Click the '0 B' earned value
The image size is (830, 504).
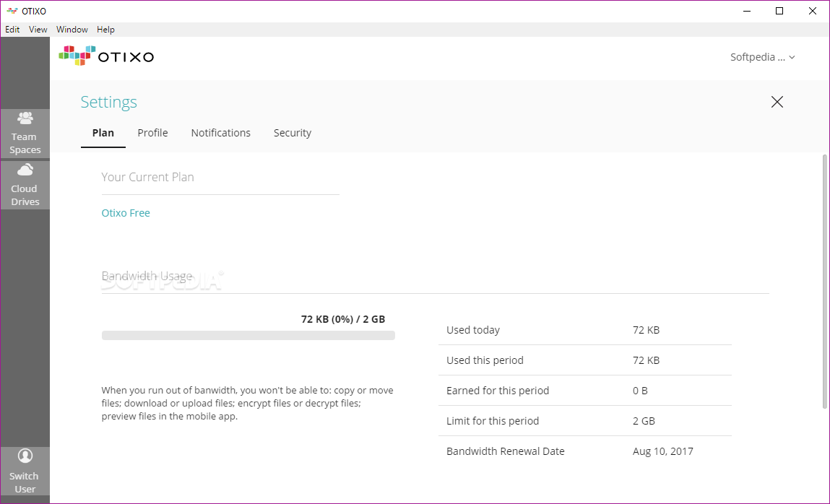click(x=640, y=391)
